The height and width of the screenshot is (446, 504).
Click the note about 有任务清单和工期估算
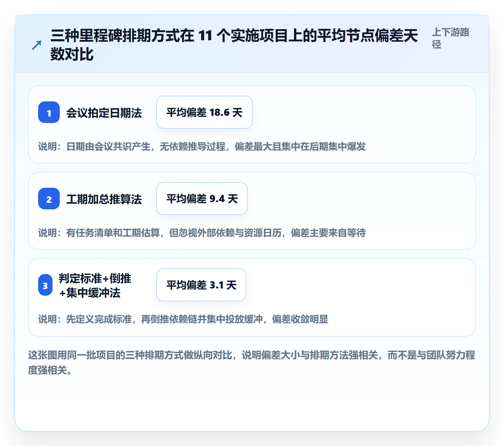pyautogui.click(x=202, y=233)
